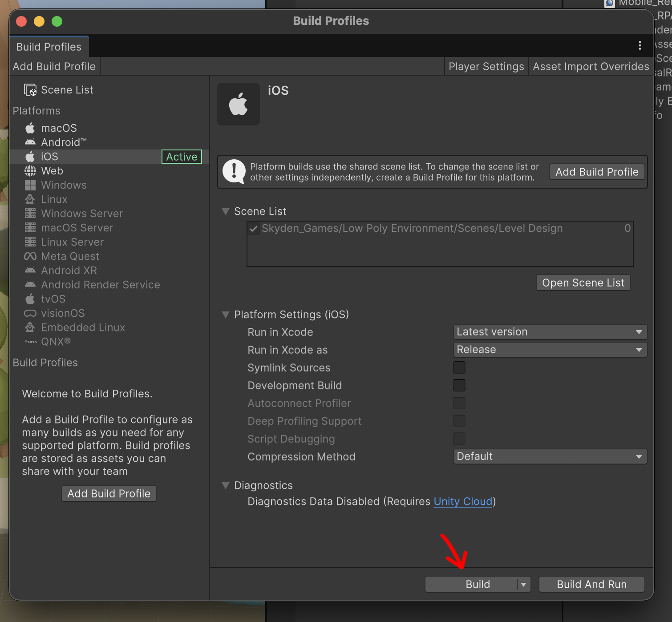Viewport: 672px width, 622px height.
Task: Click the visionOS headset icon
Action: (30, 313)
